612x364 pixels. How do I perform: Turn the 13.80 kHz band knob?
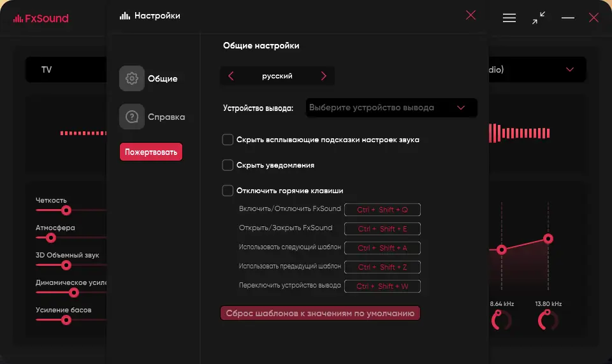547,320
